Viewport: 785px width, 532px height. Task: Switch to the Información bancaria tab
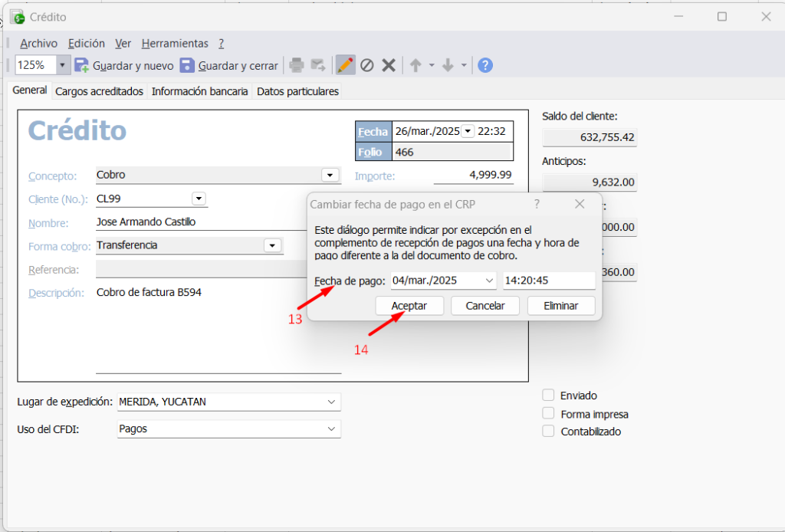[199, 91]
